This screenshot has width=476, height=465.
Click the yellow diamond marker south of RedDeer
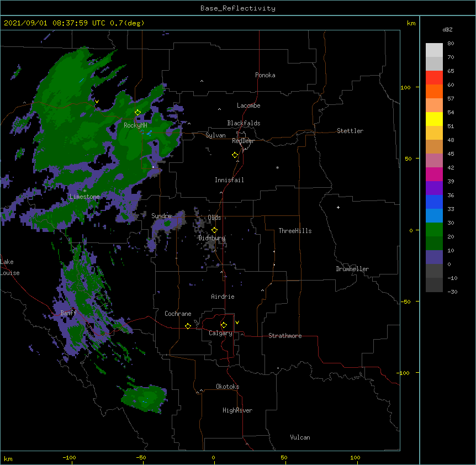235,155
